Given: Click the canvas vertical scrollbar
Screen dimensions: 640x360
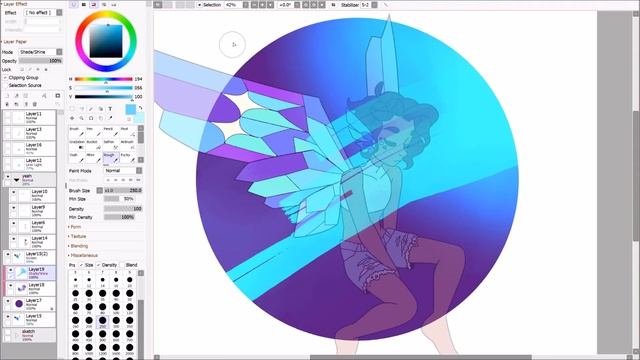Looking at the screenshot, I should (x=636, y=176).
